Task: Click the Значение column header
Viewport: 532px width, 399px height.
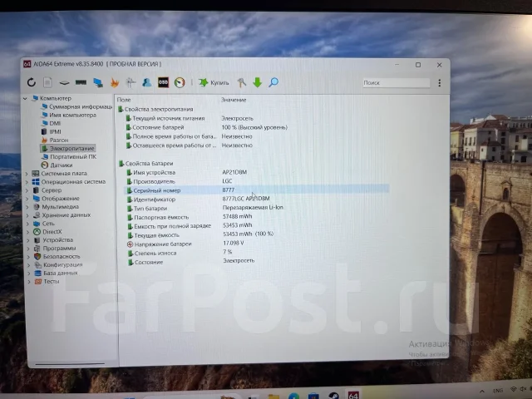Action: click(234, 100)
